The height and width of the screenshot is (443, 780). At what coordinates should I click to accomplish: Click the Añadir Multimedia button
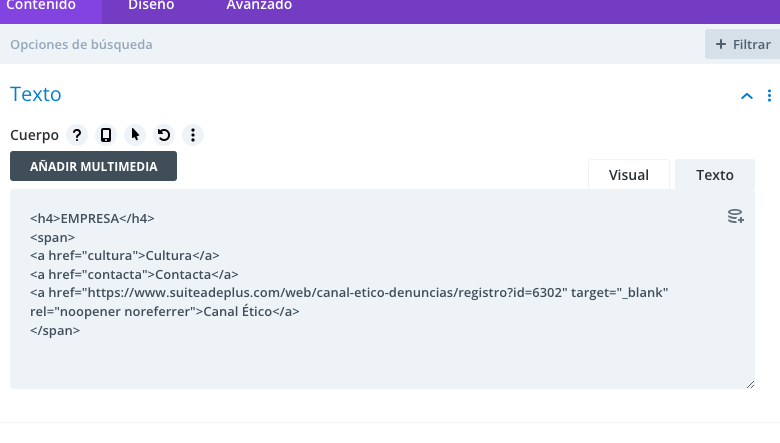93,166
